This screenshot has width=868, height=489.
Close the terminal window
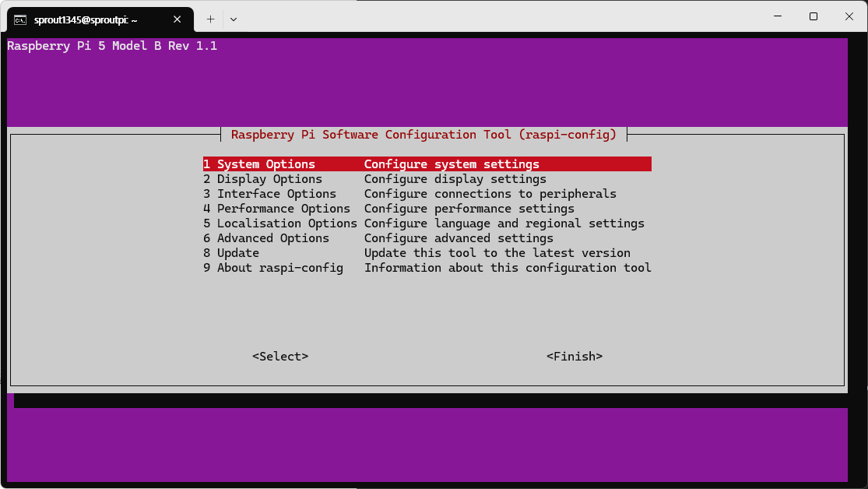(849, 16)
